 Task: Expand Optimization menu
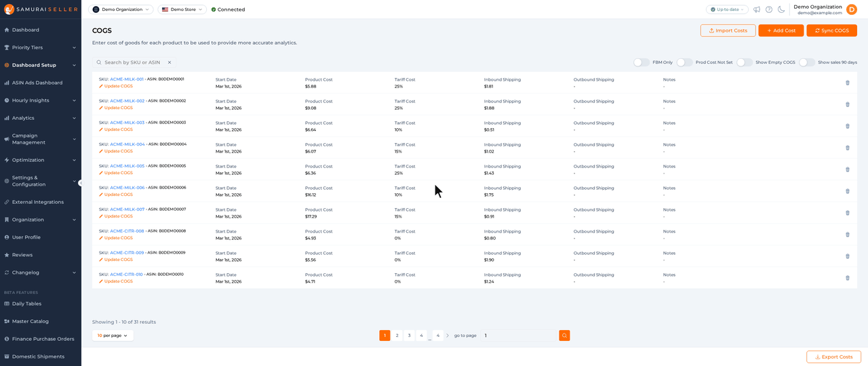(x=41, y=160)
